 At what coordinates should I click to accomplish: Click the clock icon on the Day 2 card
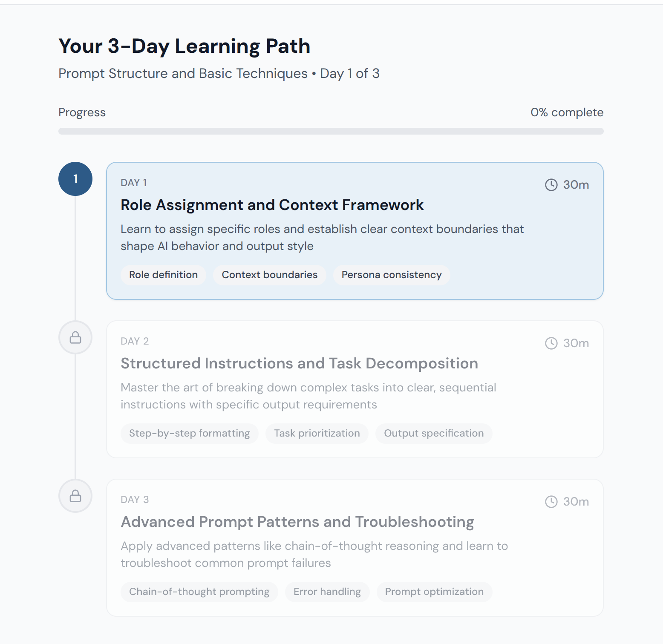click(x=551, y=343)
